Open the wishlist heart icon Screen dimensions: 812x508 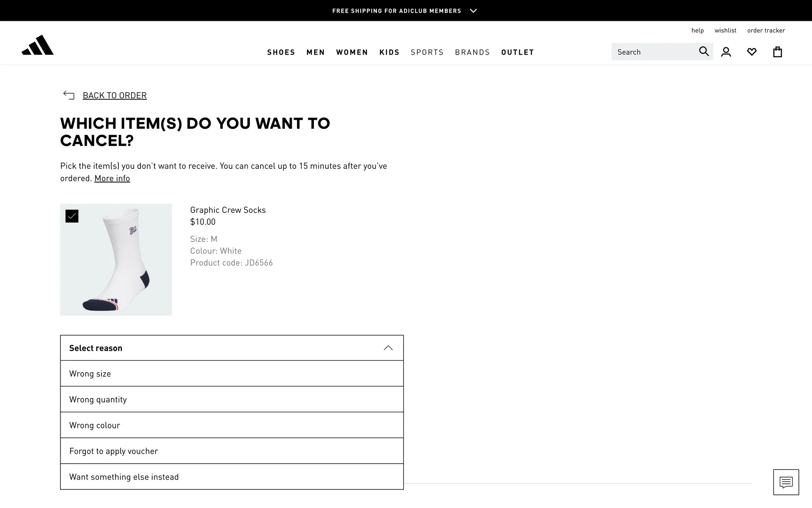coord(752,52)
